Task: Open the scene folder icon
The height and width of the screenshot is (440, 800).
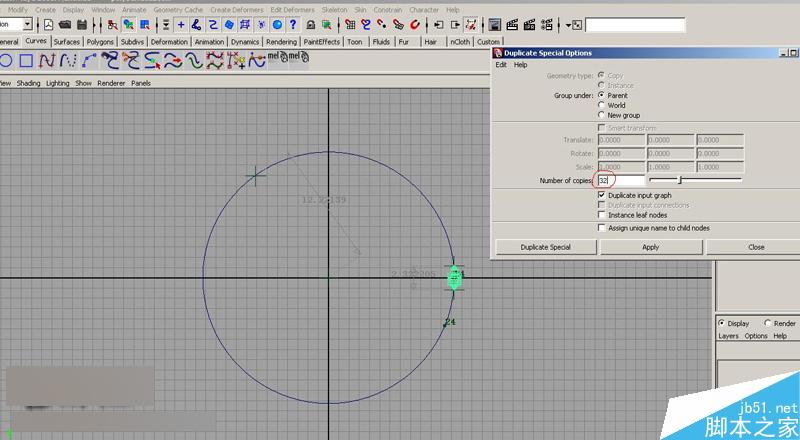Action: point(64,24)
